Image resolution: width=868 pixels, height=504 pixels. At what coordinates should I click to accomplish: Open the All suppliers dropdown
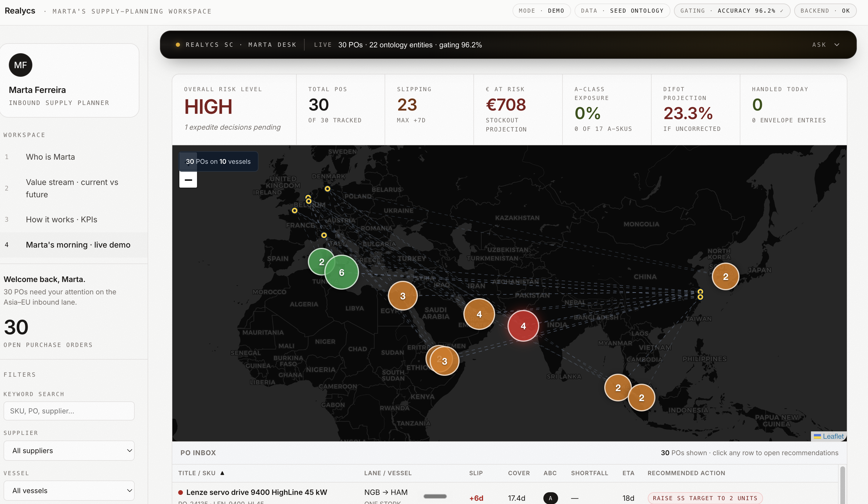click(x=69, y=450)
